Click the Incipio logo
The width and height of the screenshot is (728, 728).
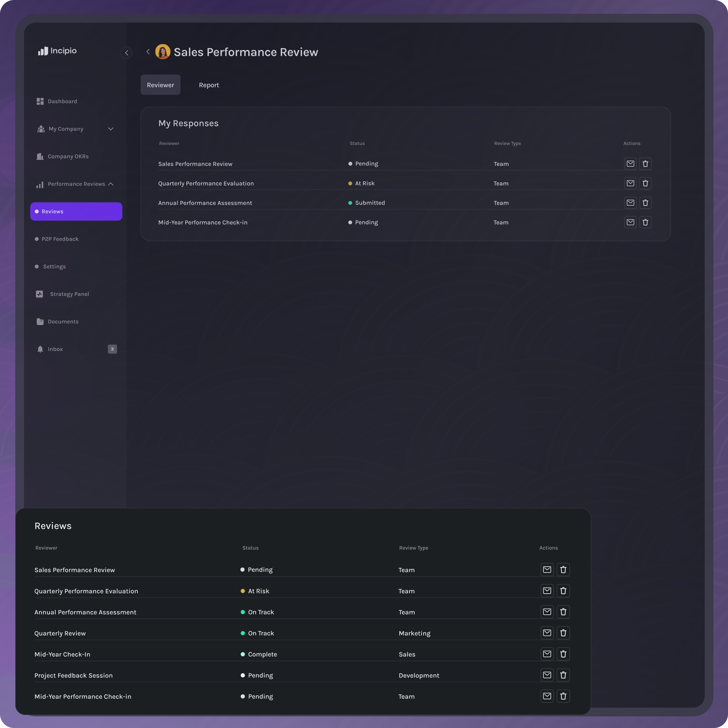click(x=57, y=51)
